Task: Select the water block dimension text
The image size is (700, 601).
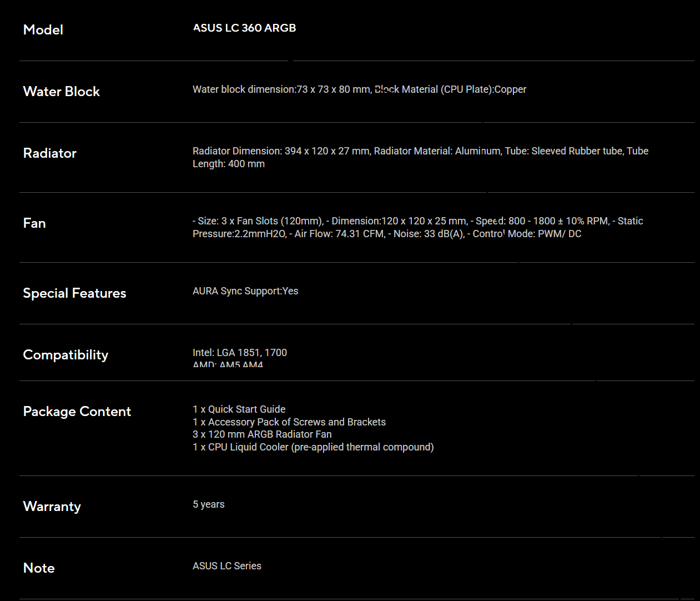Action: [282, 89]
